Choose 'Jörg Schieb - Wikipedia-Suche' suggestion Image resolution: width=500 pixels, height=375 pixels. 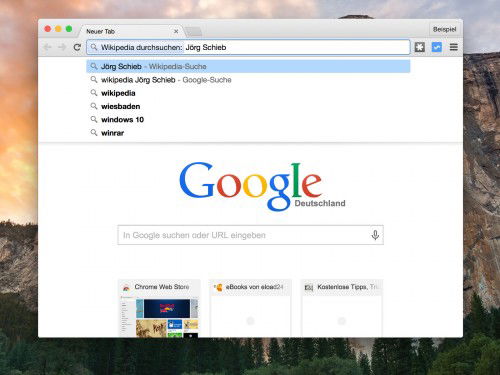coord(248,66)
